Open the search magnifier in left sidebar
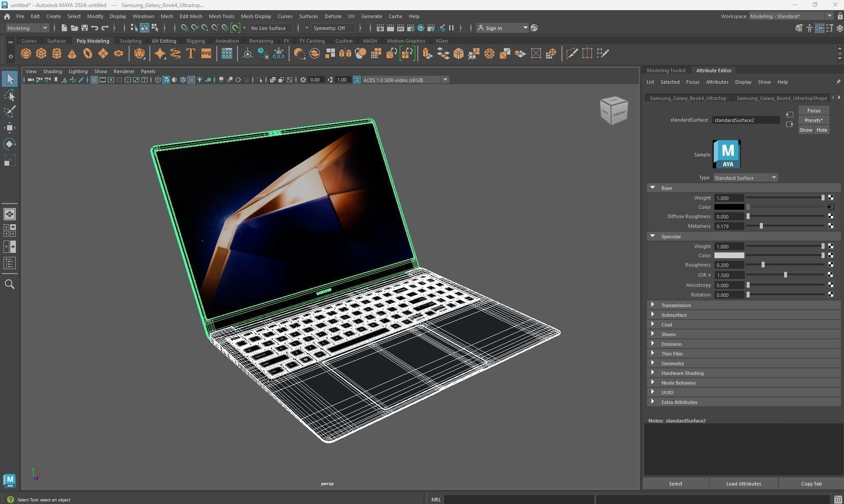This screenshot has height=504, width=844. point(10,284)
